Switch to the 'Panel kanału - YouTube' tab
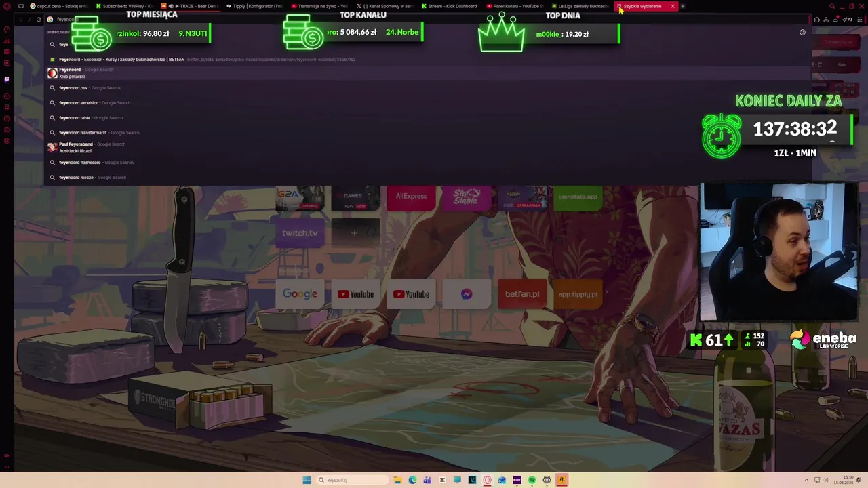Screen dimensions: 868x488 (x=515, y=6)
